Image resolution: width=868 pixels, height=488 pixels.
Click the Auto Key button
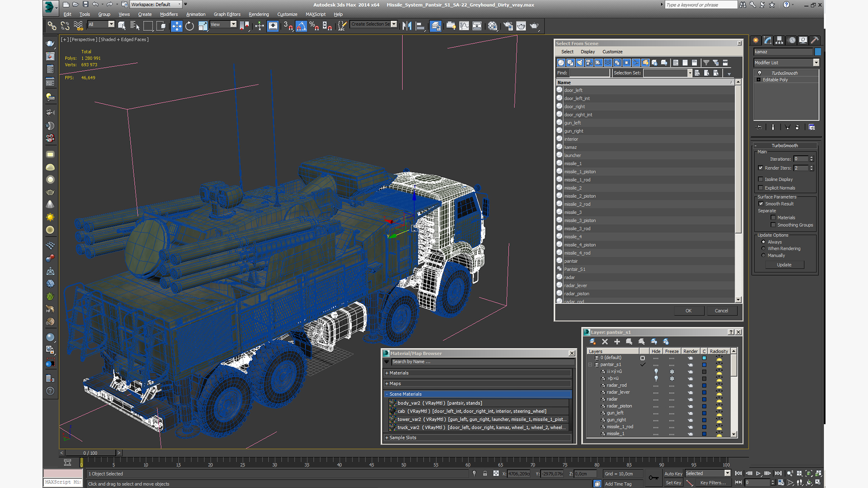(673, 474)
